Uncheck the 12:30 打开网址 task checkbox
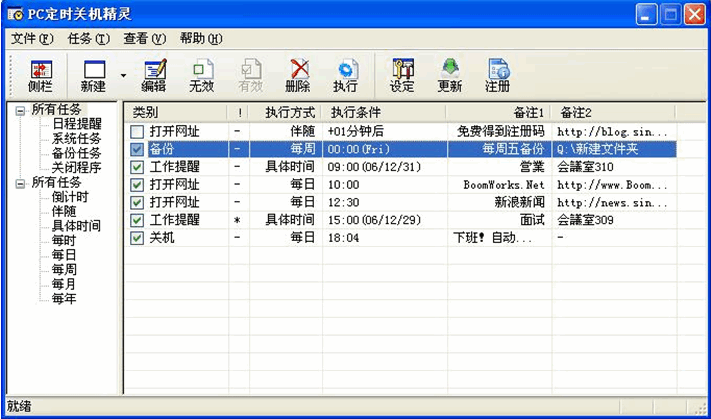 point(136,202)
